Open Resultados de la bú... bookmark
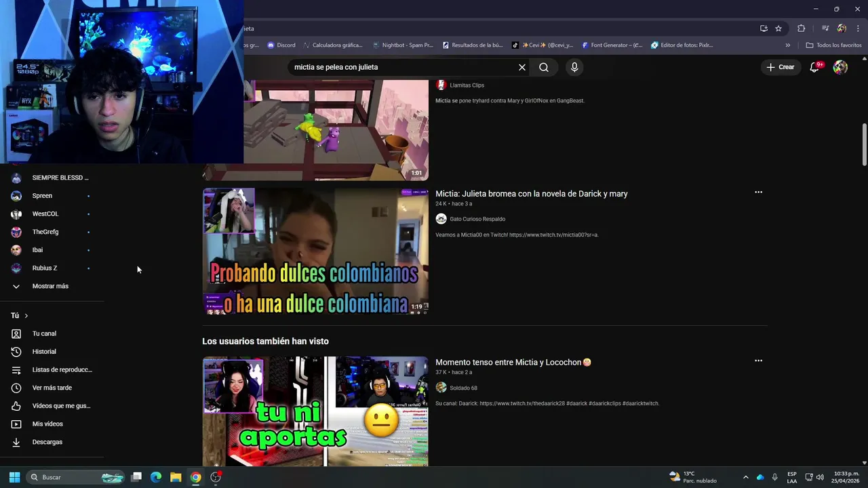 click(x=473, y=45)
